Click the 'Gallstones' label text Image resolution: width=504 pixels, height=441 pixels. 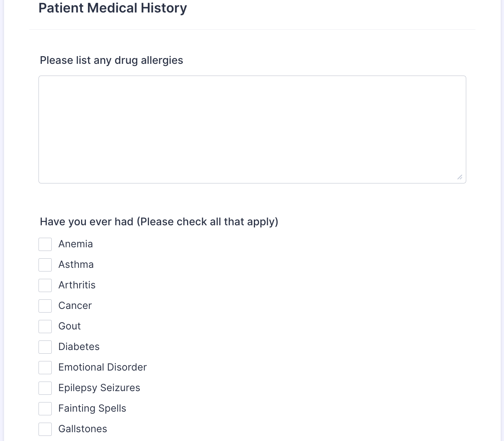pos(83,429)
